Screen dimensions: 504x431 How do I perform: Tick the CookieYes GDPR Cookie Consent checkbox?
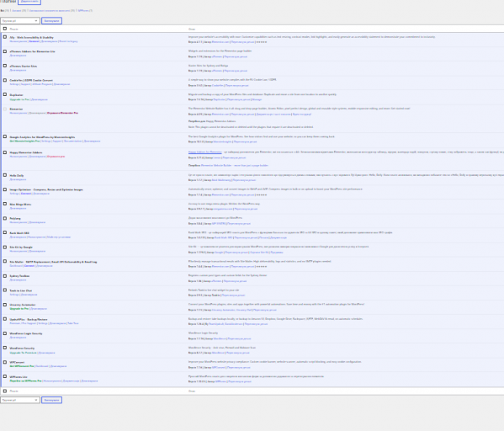(5, 80)
